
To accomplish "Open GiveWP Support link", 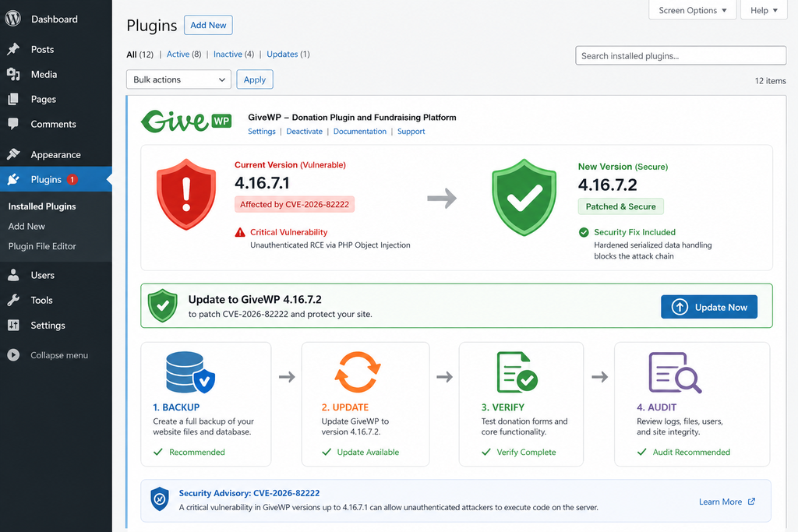I will [411, 131].
